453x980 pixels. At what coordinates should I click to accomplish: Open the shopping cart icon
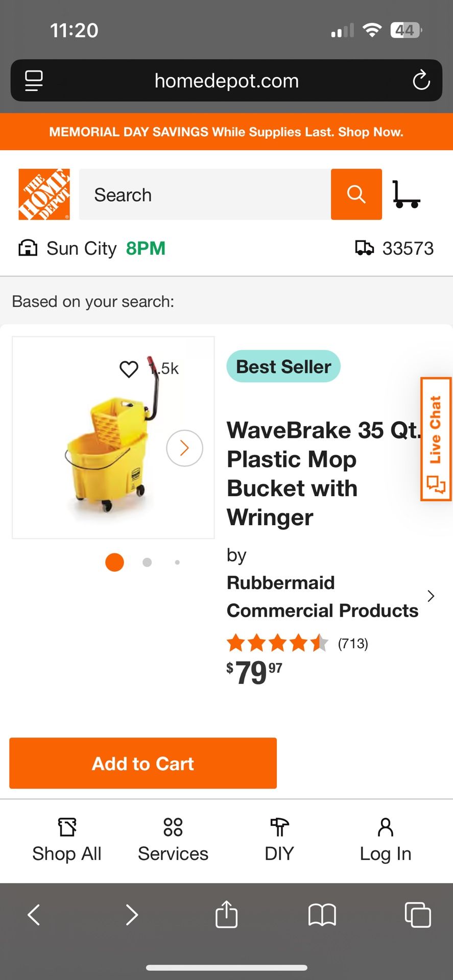pos(406,194)
